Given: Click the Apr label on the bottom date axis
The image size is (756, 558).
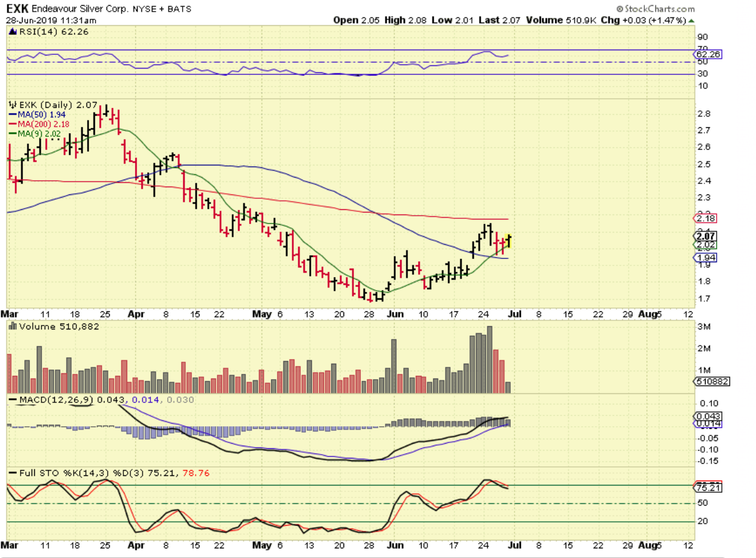Looking at the screenshot, I should click(x=136, y=546).
